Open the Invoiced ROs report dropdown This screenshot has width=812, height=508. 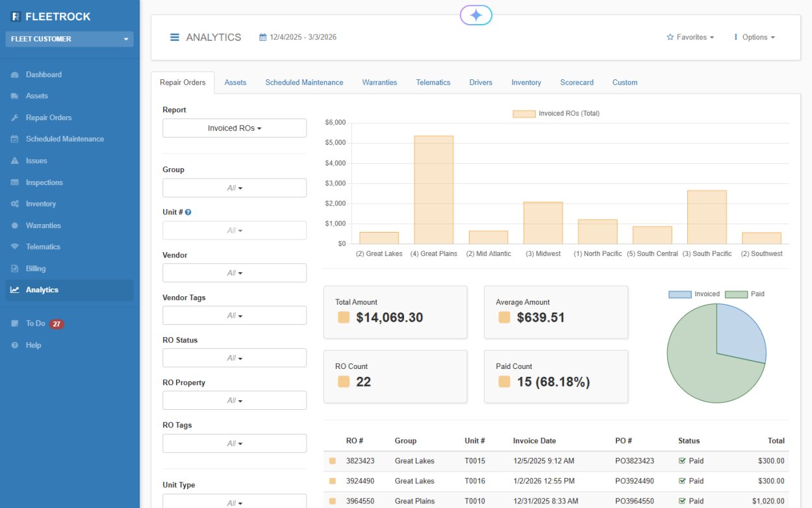pos(234,128)
